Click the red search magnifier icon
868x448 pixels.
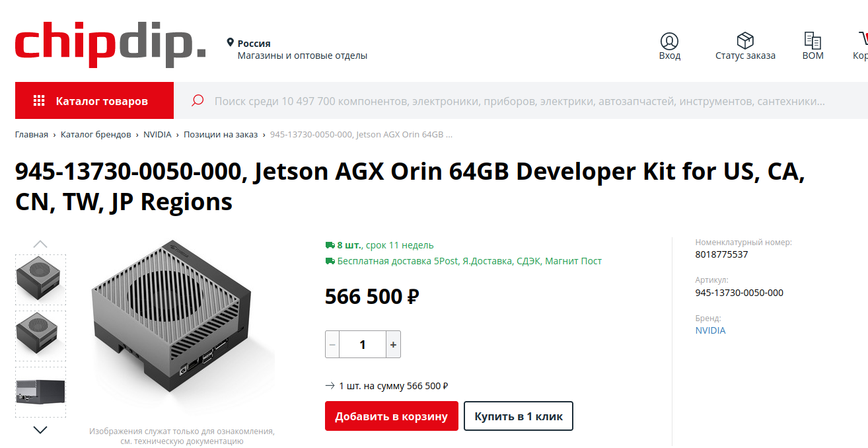(x=197, y=100)
